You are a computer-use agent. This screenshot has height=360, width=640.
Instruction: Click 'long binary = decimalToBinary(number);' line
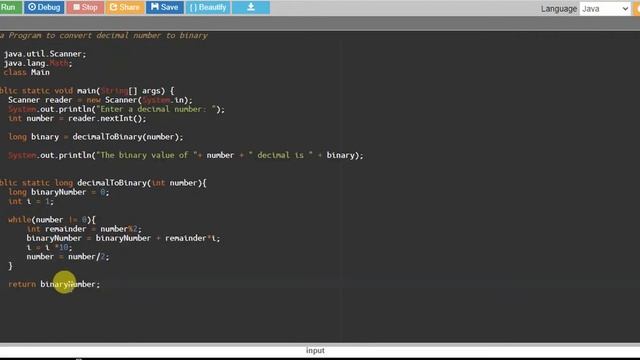[96, 137]
